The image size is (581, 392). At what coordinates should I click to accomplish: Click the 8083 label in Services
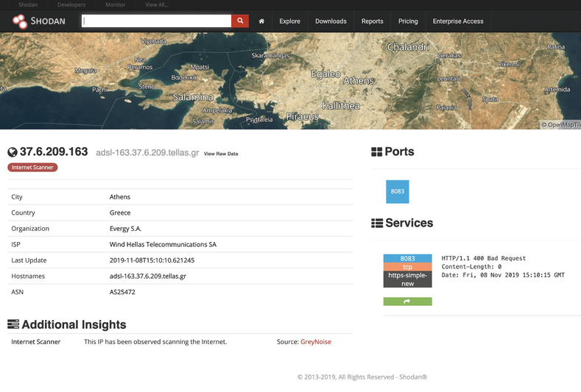pos(407,258)
